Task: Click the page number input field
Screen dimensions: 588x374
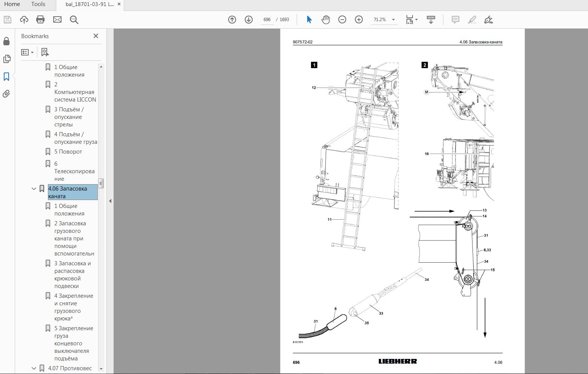Action: (267, 20)
